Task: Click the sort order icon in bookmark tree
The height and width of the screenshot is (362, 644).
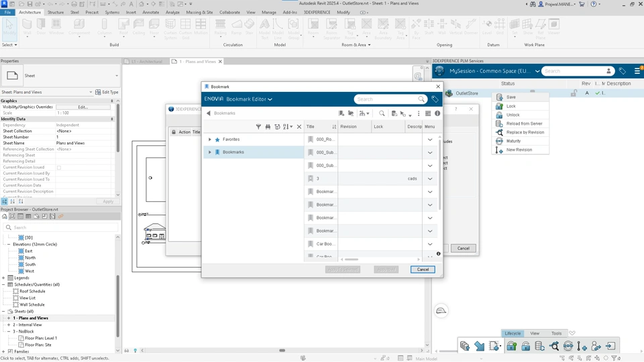Action: (288, 127)
